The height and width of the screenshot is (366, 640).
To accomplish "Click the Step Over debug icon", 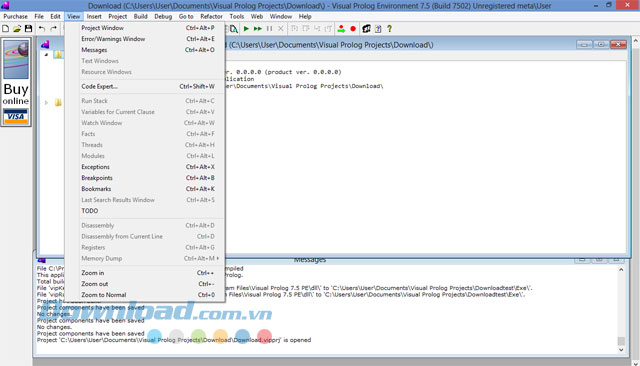I will pos(306,29).
